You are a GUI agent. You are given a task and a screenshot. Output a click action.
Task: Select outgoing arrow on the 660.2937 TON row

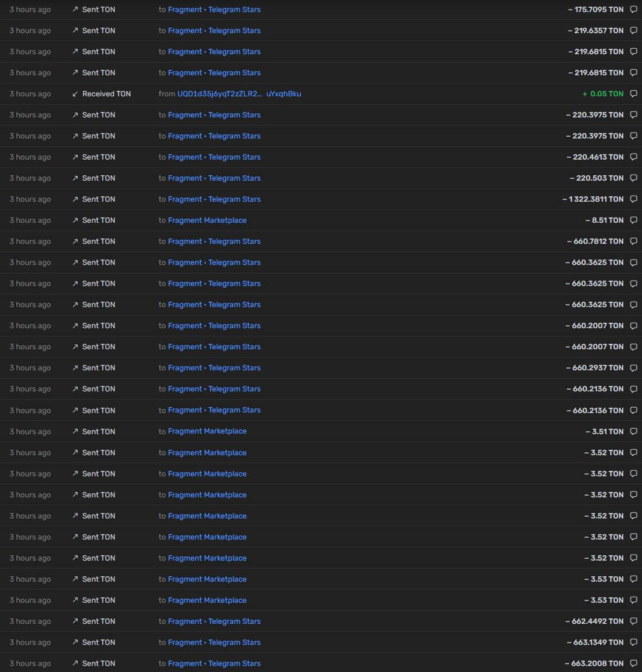tap(75, 367)
